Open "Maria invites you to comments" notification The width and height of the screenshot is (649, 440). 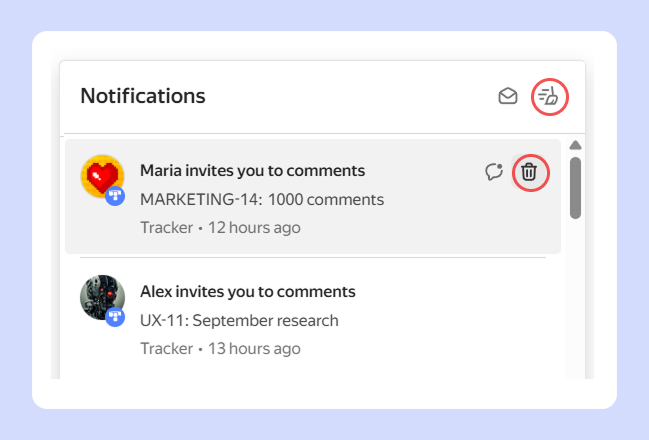(x=252, y=171)
